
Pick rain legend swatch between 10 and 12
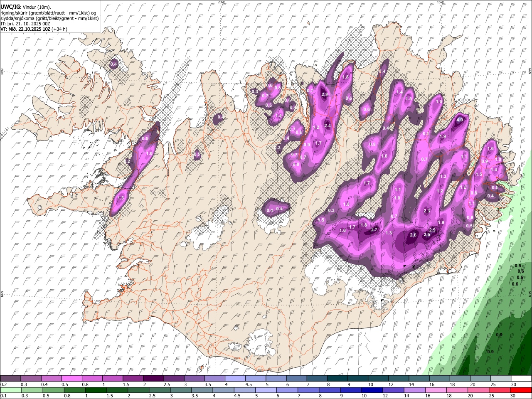point(372,390)
